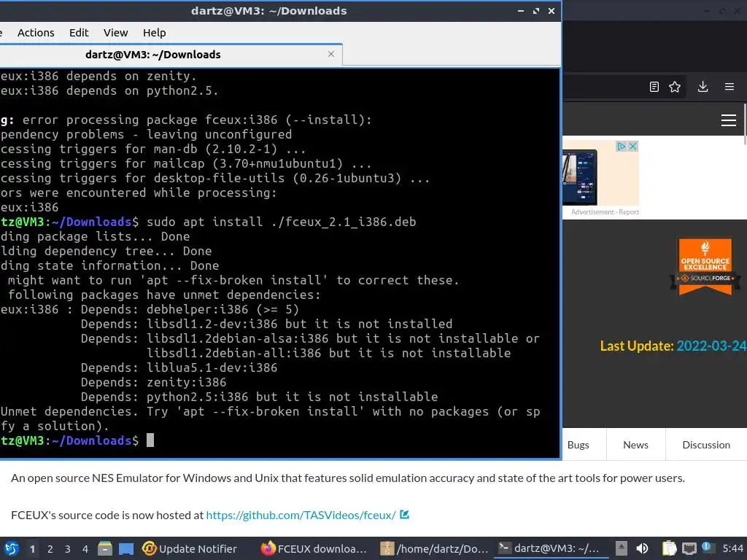The width and height of the screenshot is (747, 560).
Task: Open the github.com/TASVideos/fceux link
Action: coord(301,516)
